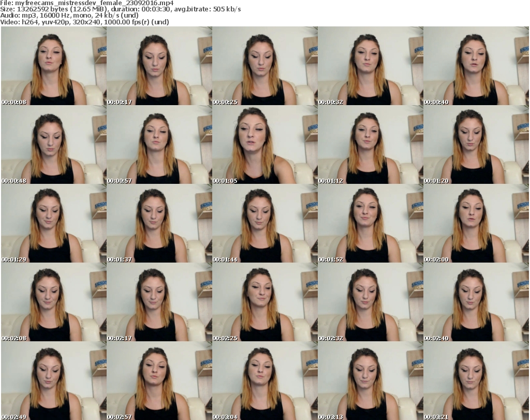Viewport: 530px width, 420px height.
Task: Select the thumbnail frame at 00:00:17
Action: tap(159, 66)
